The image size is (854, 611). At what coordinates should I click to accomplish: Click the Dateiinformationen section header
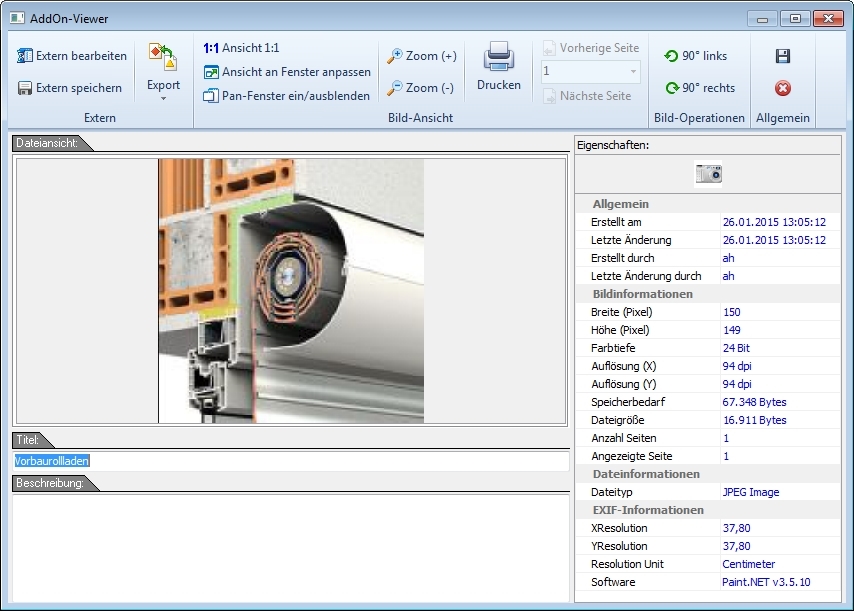pyautogui.click(x=646, y=474)
